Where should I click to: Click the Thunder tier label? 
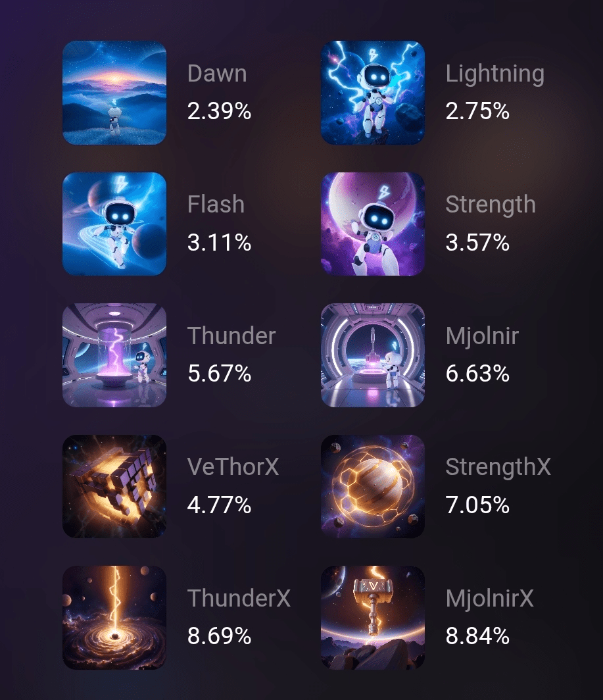point(231,336)
